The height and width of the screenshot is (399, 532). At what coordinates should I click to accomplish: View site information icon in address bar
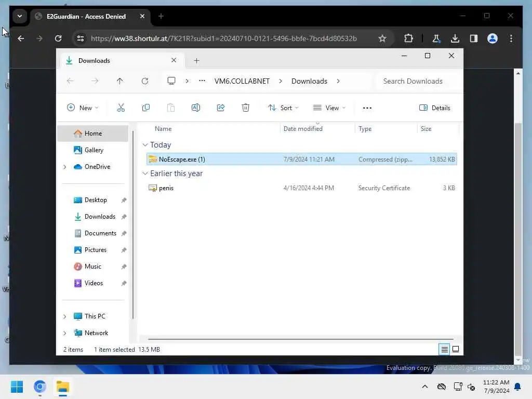81,38
